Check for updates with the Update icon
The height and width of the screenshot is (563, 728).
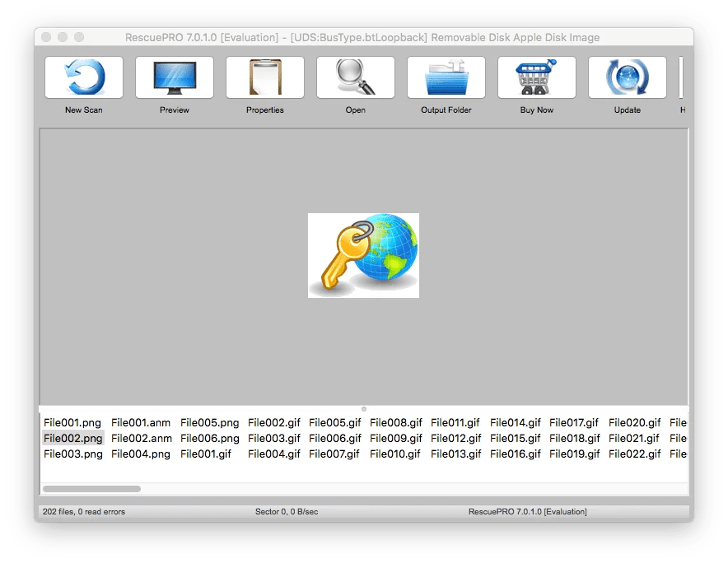626,76
